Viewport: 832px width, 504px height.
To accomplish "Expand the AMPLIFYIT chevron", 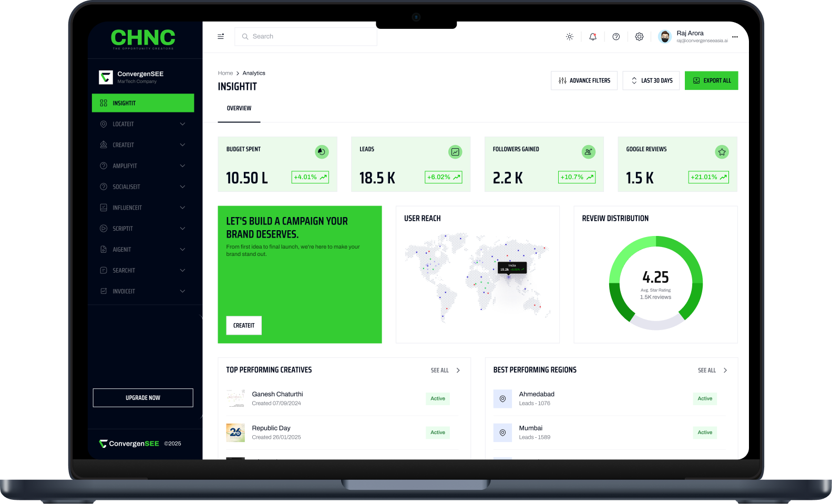I will (x=182, y=166).
